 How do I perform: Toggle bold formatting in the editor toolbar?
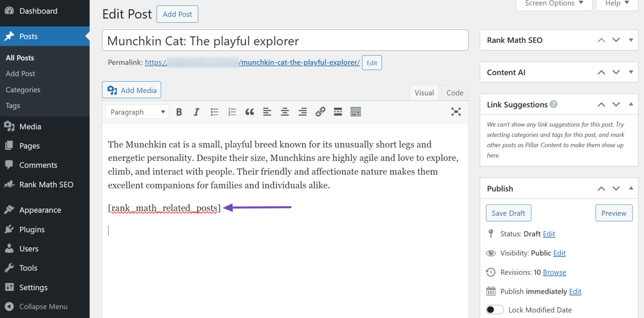(x=179, y=112)
